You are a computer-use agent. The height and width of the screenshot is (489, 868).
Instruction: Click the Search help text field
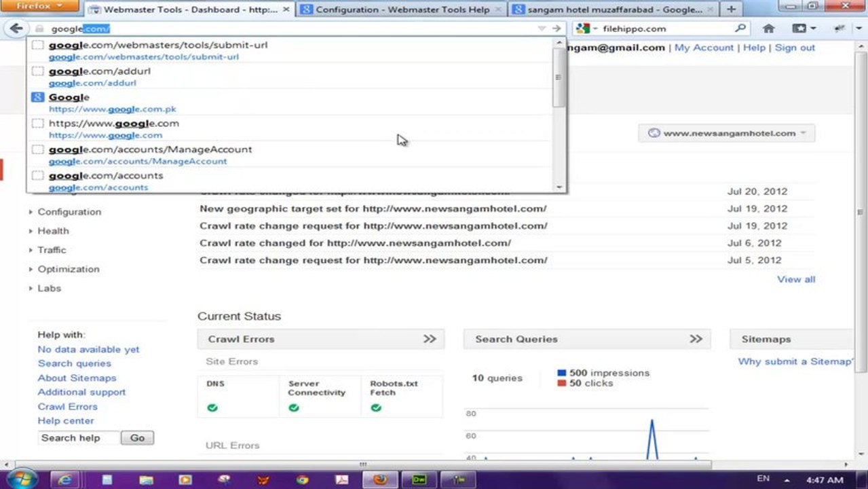[x=79, y=438]
